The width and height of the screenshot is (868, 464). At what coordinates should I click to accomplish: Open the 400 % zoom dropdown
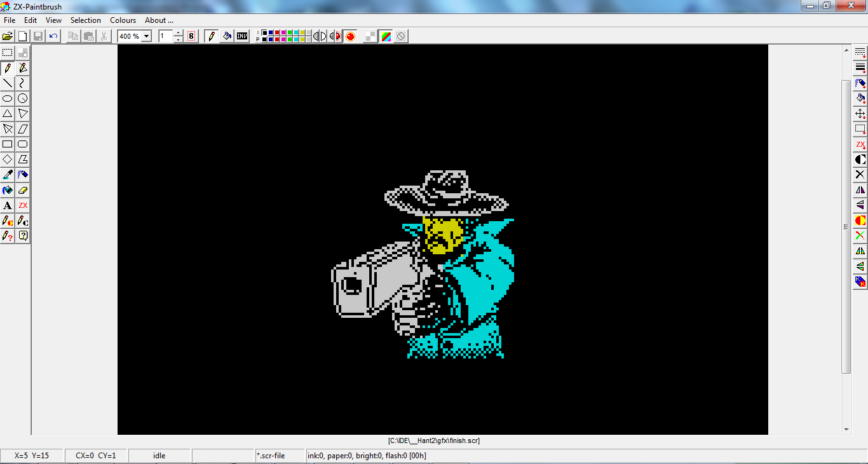pyautogui.click(x=147, y=36)
